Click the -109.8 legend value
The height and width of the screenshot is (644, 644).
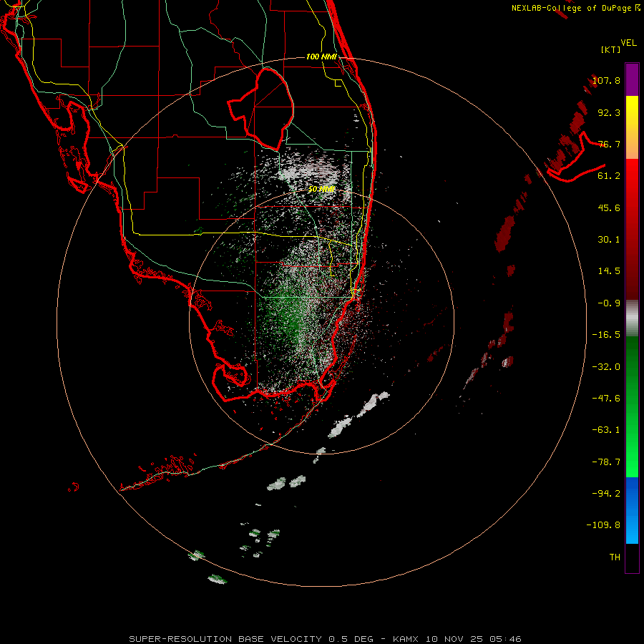[603, 525]
